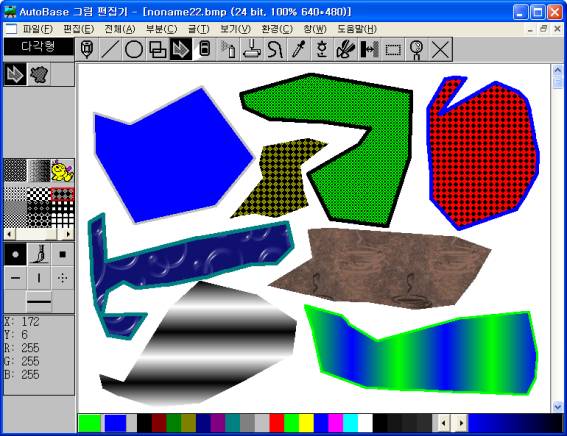The height and width of the screenshot is (436, 567).
Task: Open the 보기(V) menu
Action: 235,29
